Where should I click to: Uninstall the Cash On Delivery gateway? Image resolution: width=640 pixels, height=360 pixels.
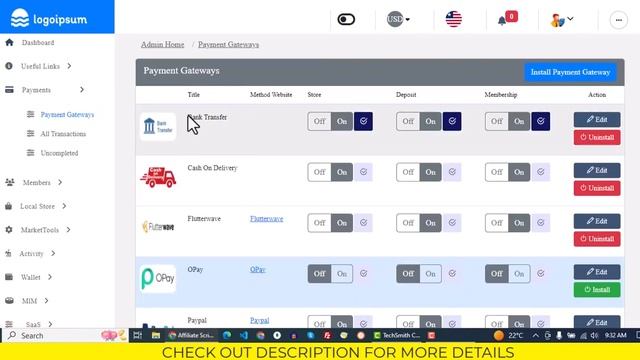[597, 188]
